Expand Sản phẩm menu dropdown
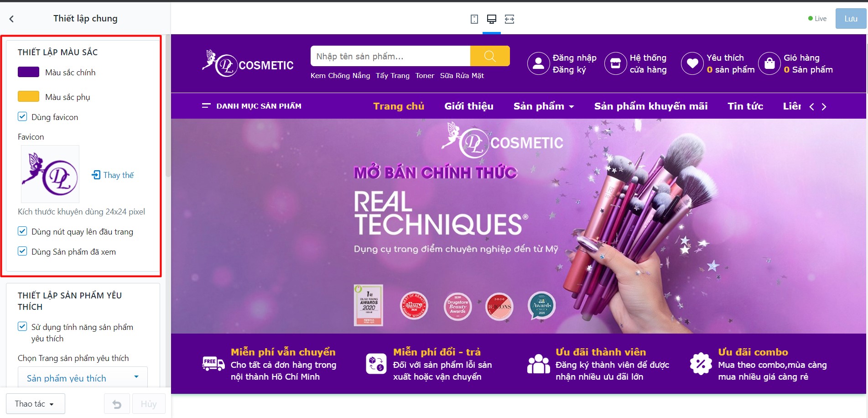Screen dimensions: 868x418 (544, 106)
